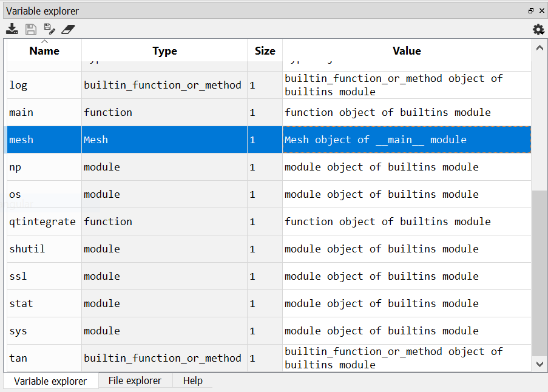Image resolution: width=548 pixels, height=392 pixels.
Task: Click the scrollbar down arrow
Action: point(540,364)
